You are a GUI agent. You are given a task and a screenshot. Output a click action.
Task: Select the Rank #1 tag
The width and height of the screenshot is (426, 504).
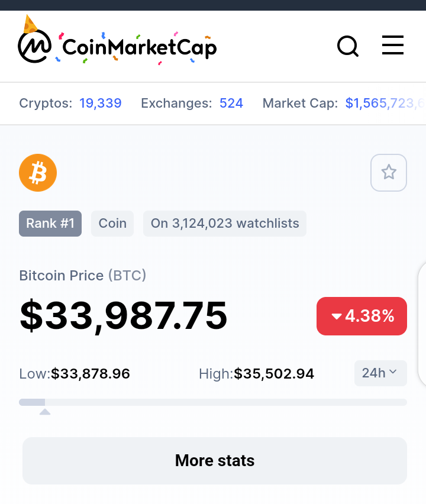(50, 224)
